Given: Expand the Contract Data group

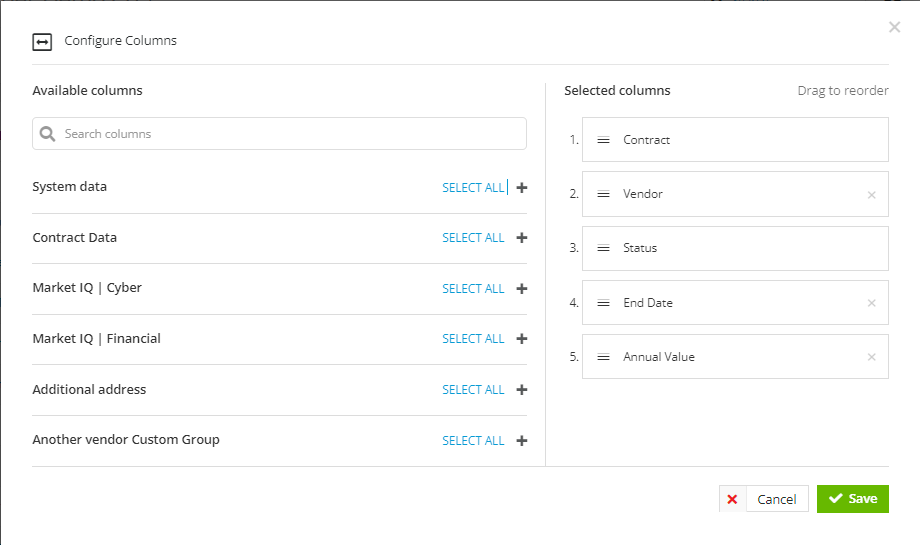Looking at the screenshot, I should [522, 238].
